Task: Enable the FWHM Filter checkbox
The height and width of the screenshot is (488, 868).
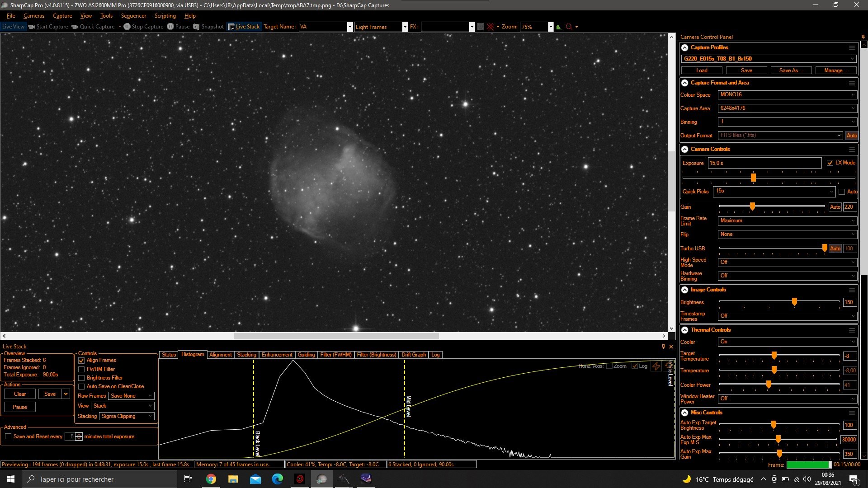Action: [x=81, y=369]
